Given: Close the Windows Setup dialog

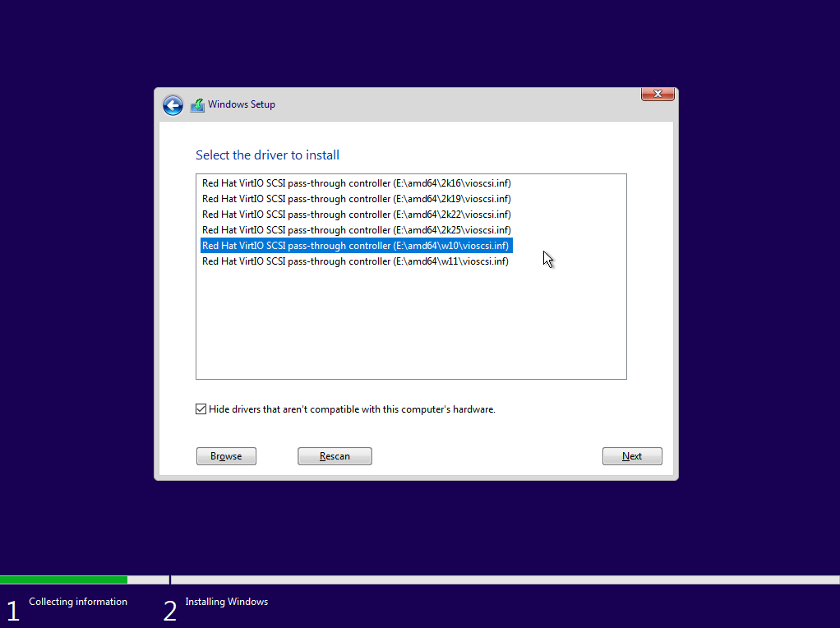Looking at the screenshot, I should point(658,94).
